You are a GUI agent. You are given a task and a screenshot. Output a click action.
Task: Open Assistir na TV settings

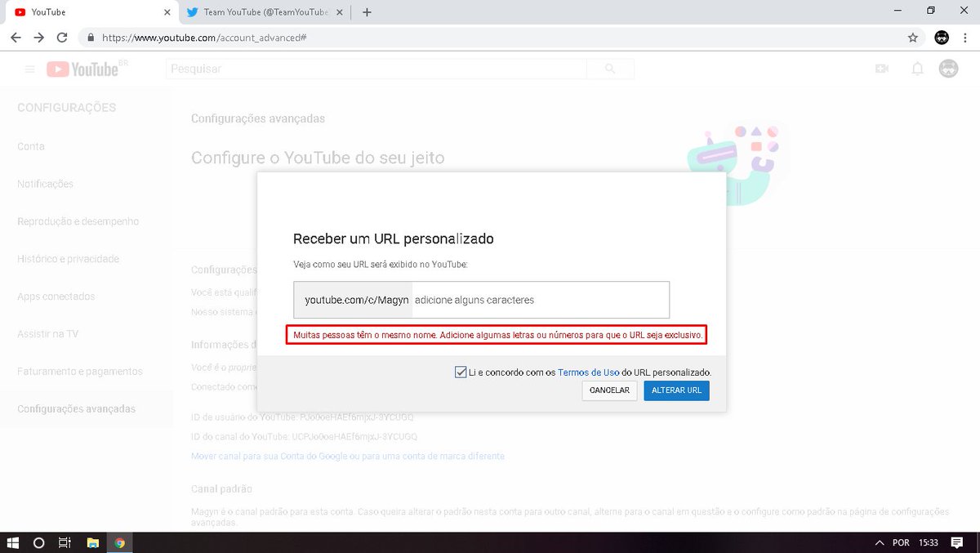click(47, 334)
